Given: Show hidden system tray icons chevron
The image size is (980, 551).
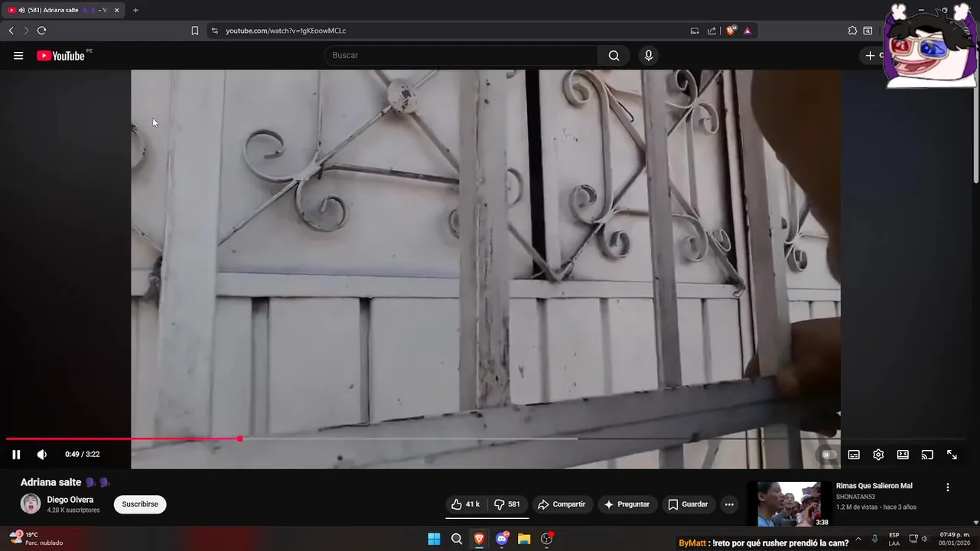Looking at the screenshot, I should pyautogui.click(x=858, y=539).
